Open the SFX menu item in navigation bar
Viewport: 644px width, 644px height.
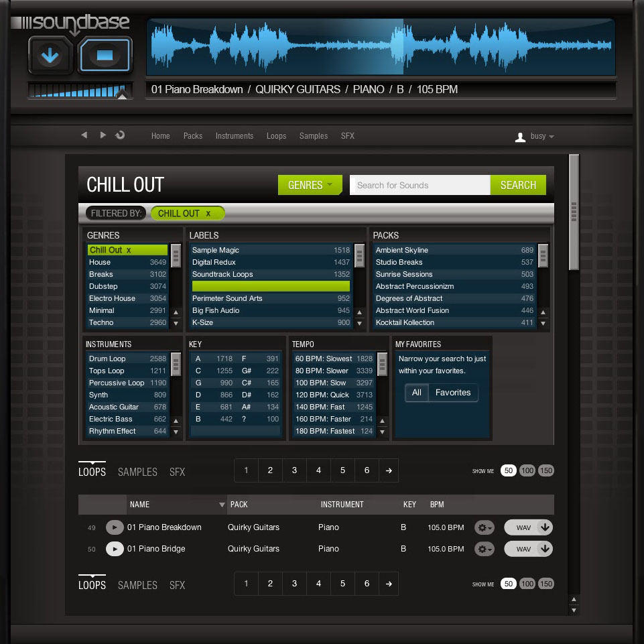(347, 136)
